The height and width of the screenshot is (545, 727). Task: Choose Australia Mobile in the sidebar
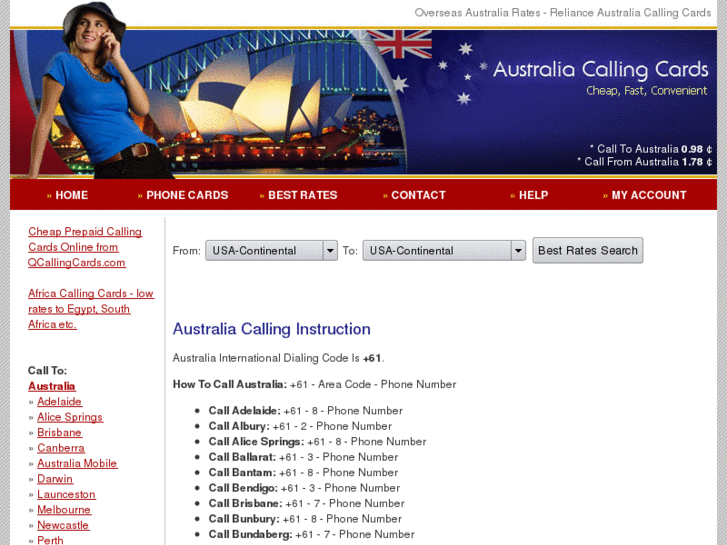click(x=77, y=463)
